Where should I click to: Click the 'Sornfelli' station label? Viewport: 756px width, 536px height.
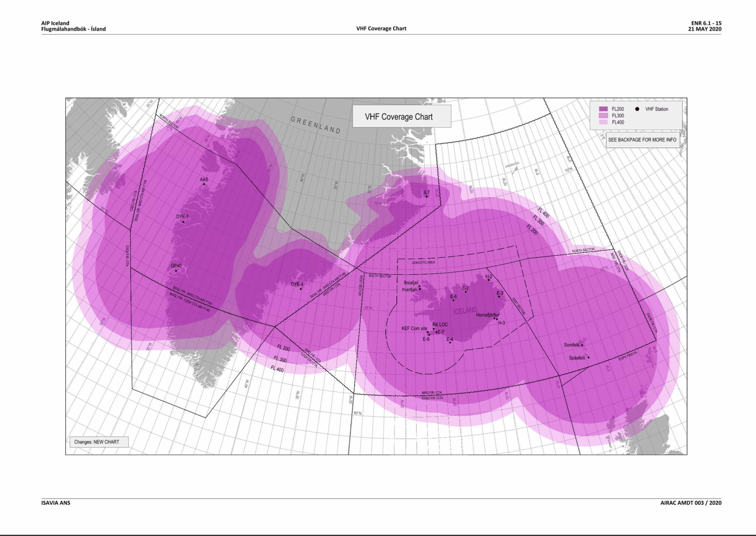[571, 345]
